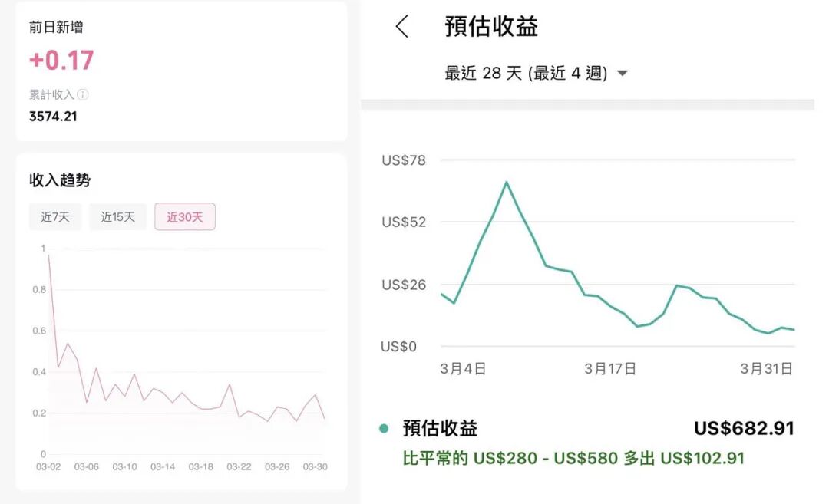
Task: Select the +0.17 daily increase value
Action: (x=61, y=60)
